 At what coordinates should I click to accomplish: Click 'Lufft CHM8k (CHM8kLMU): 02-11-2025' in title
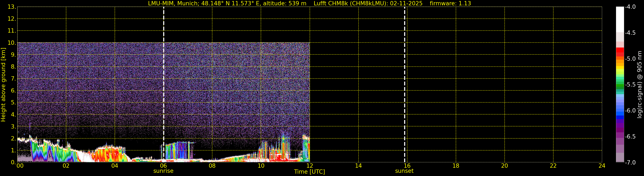pos(368,3)
